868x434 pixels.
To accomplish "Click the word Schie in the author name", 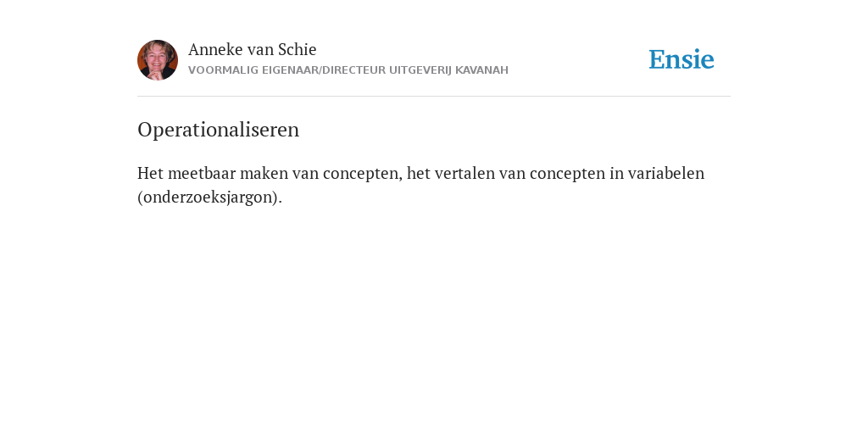I will (298, 49).
